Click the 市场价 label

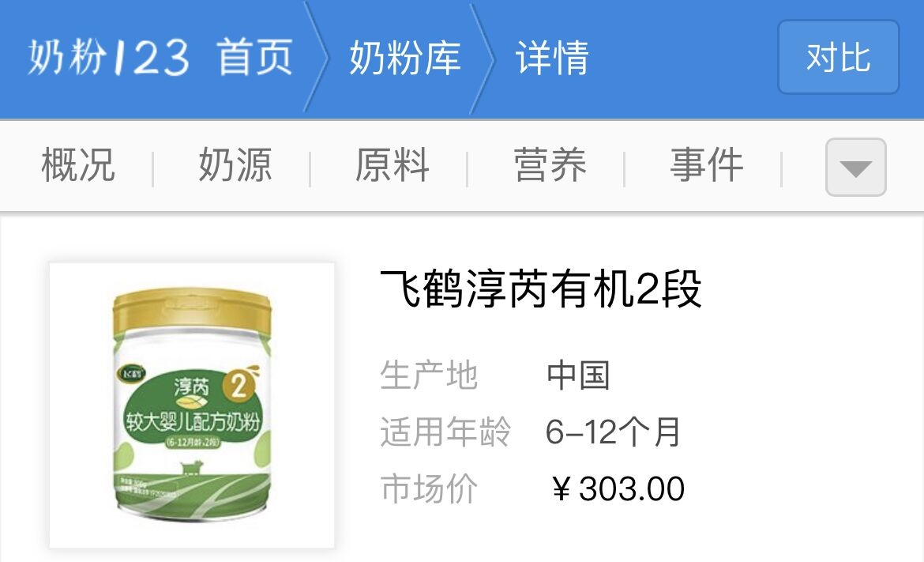pyautogui.click(x=428, y=488)
